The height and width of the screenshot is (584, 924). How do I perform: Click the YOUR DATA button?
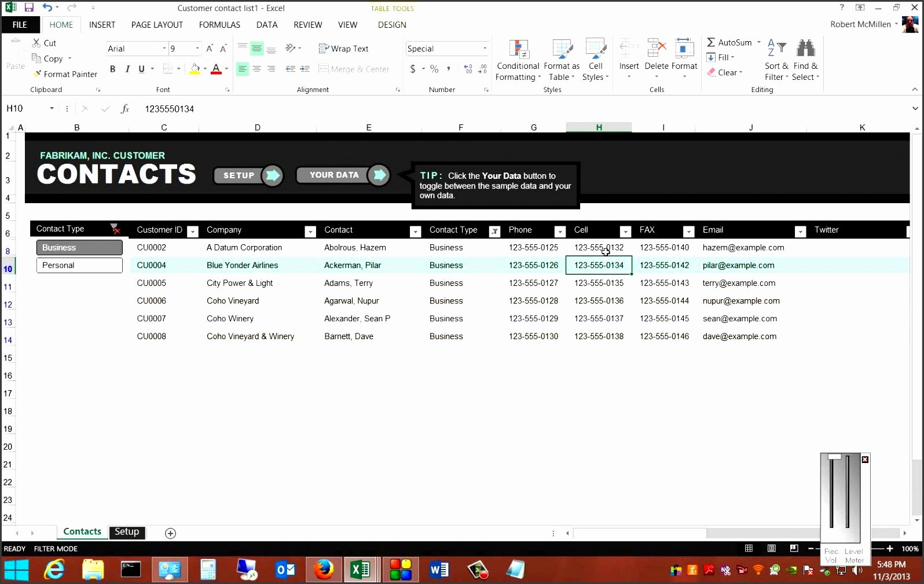[342, 175]
